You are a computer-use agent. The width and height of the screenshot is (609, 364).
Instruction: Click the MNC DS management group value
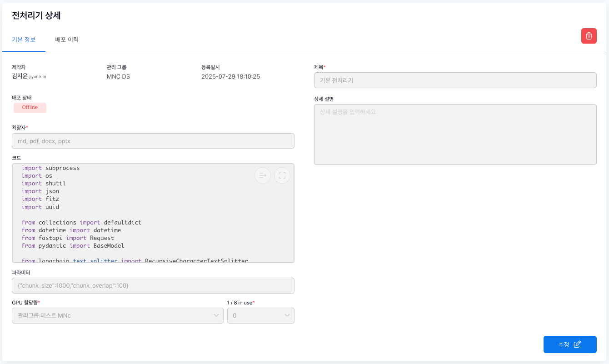point(118,76)
